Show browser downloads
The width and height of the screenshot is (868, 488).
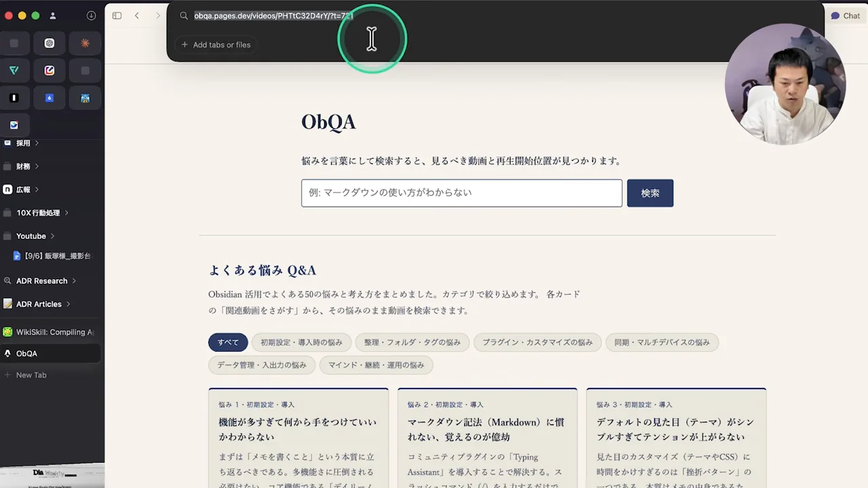click(x=92, y=16)
